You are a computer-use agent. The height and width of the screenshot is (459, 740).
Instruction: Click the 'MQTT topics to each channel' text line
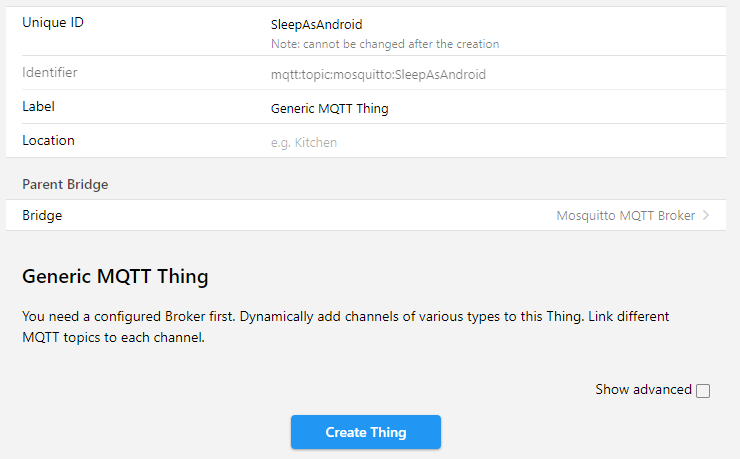point(113,337)
